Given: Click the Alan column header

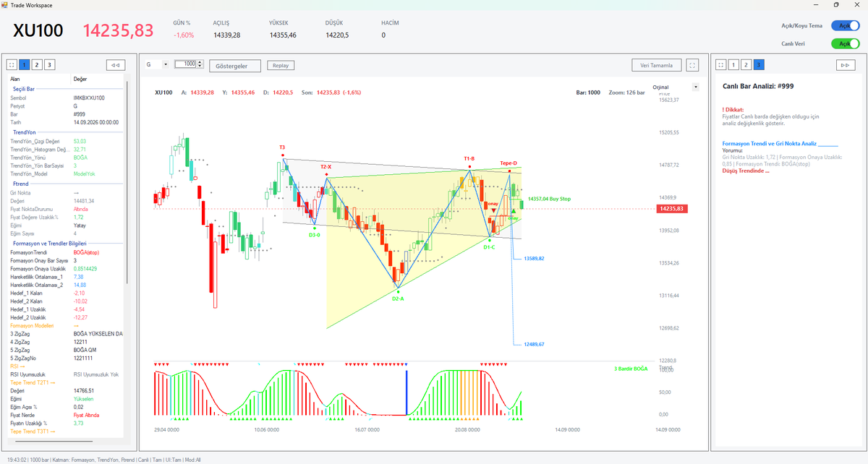Looking at the screenshot, I should pos(15,78).
